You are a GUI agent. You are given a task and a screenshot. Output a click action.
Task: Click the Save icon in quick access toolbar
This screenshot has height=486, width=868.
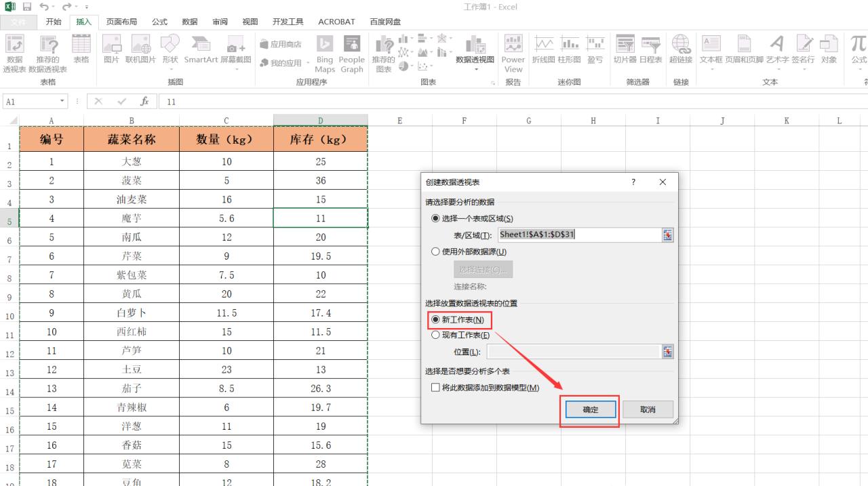pyautogui.click(x=27, y=6)
